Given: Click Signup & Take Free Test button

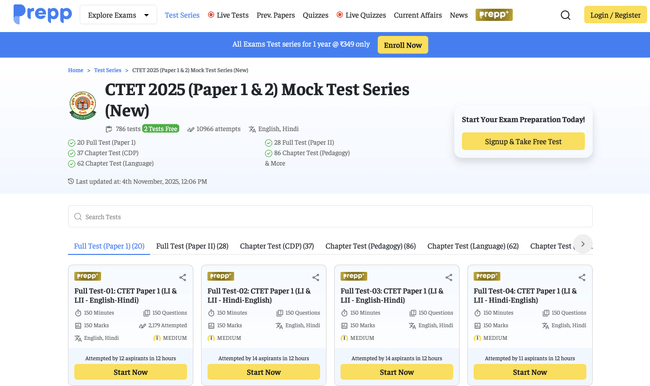Looking at the screenshot, I should pos(523,141).
